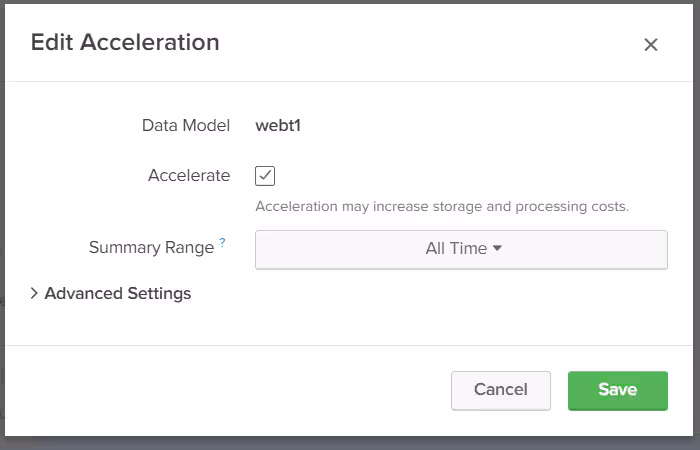The image size is (700, 450).
Task: Uncheck the Accelerate checkbox
Action: 265,176
